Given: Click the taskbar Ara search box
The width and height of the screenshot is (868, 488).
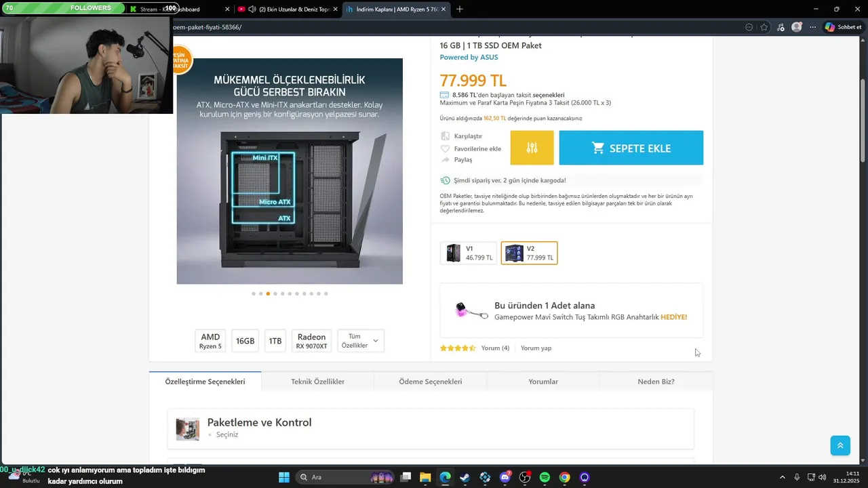Looking at the screenshot, I should coord(346,477).
